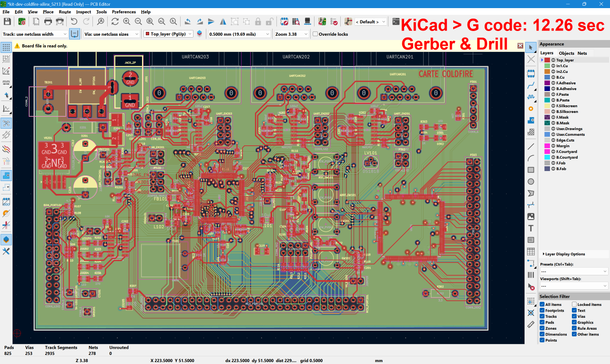Open the Route menu
The width and height of the screenshot is (610, 364).
[x=65, y=11]
